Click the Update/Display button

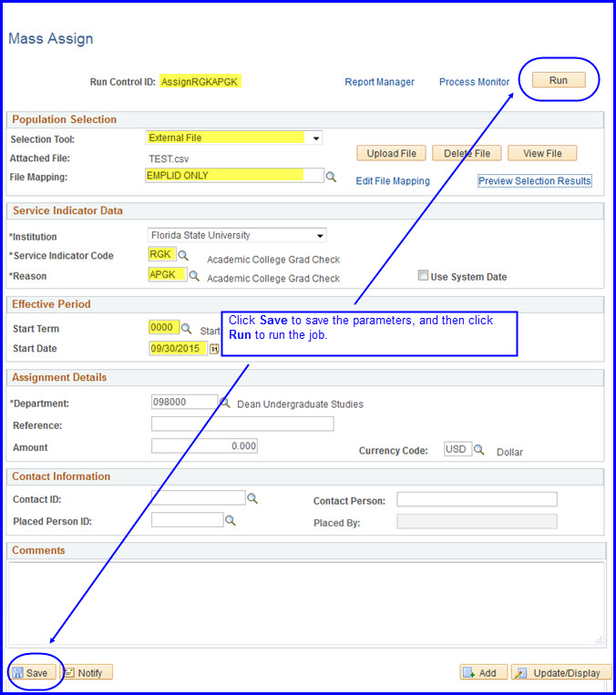[x=560, y=672]
